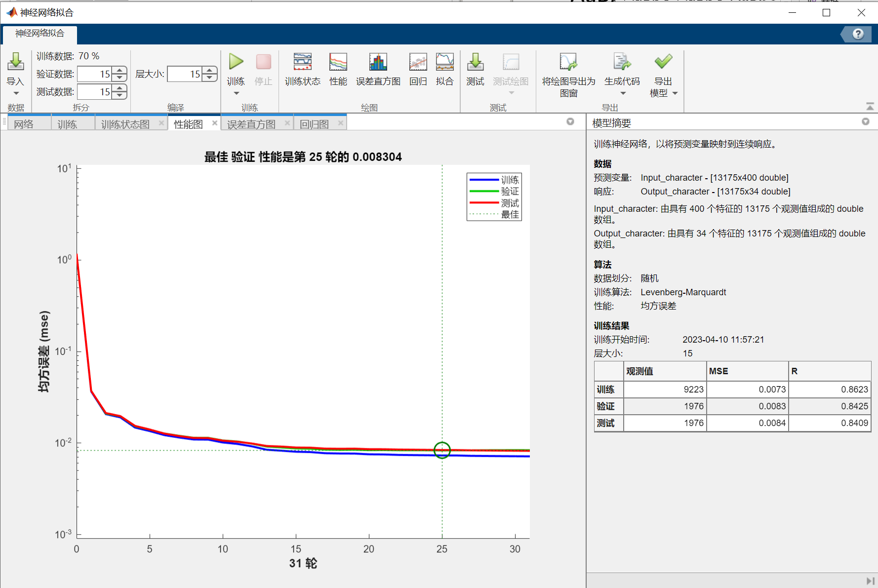The width and height of the screenshot is (878, 588).
Task: Click the Input_character predictor variable line
Action: point(691,178)
